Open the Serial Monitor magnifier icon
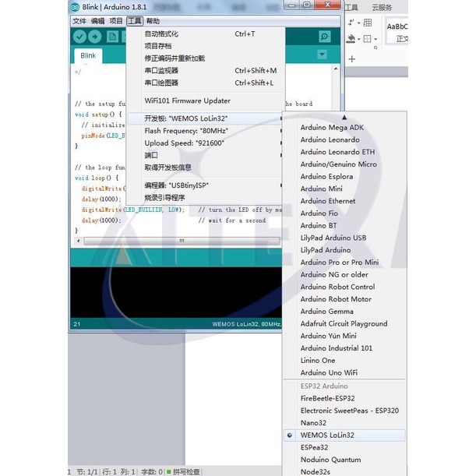Image resolution: width=476 pixels, height=476 pixels. pyautogui.click(x=325, y=37)
